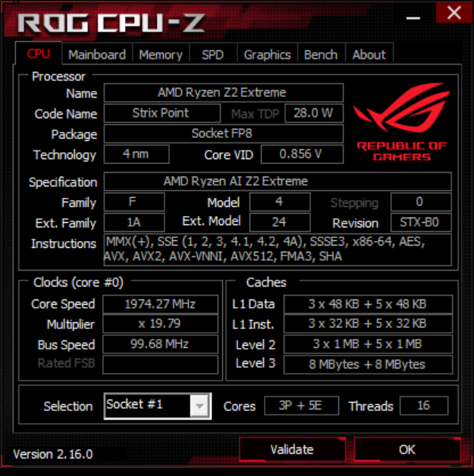
Task: Show the Graphics tab
Action: (x=267, y=55)
